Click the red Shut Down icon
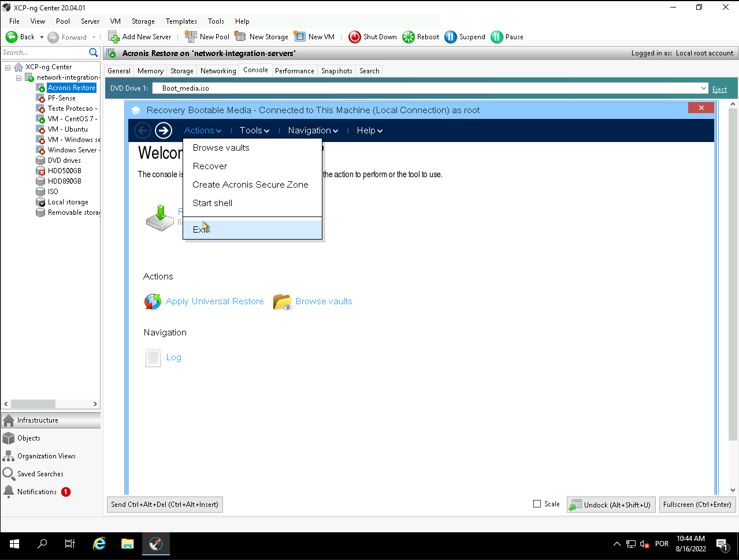The image size is (739, 560). click(355, 37)
